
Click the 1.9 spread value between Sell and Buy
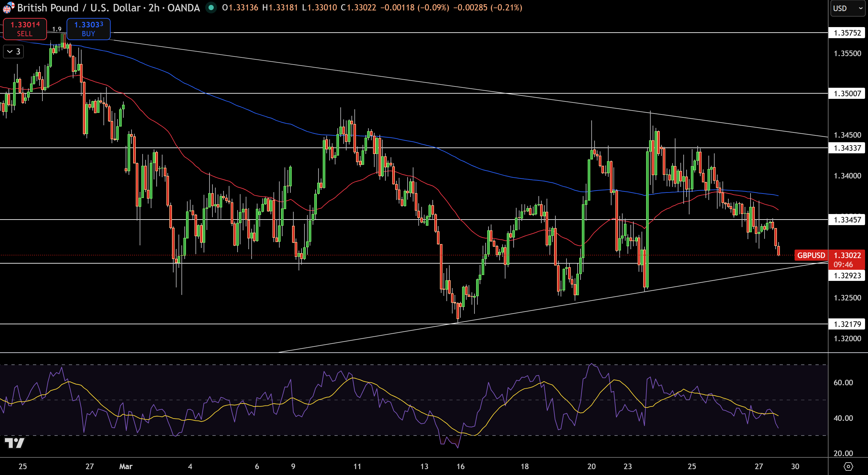coord(57,29)
